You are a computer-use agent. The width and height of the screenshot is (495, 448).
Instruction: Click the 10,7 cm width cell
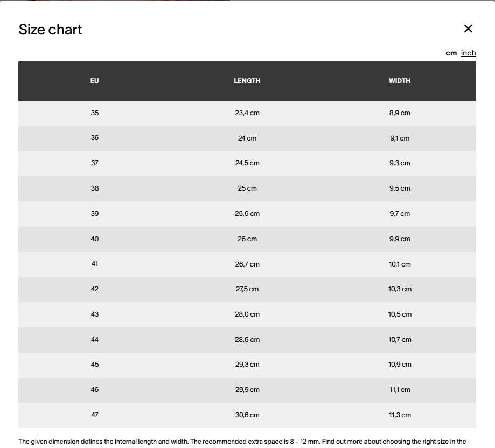coord(400,340)
